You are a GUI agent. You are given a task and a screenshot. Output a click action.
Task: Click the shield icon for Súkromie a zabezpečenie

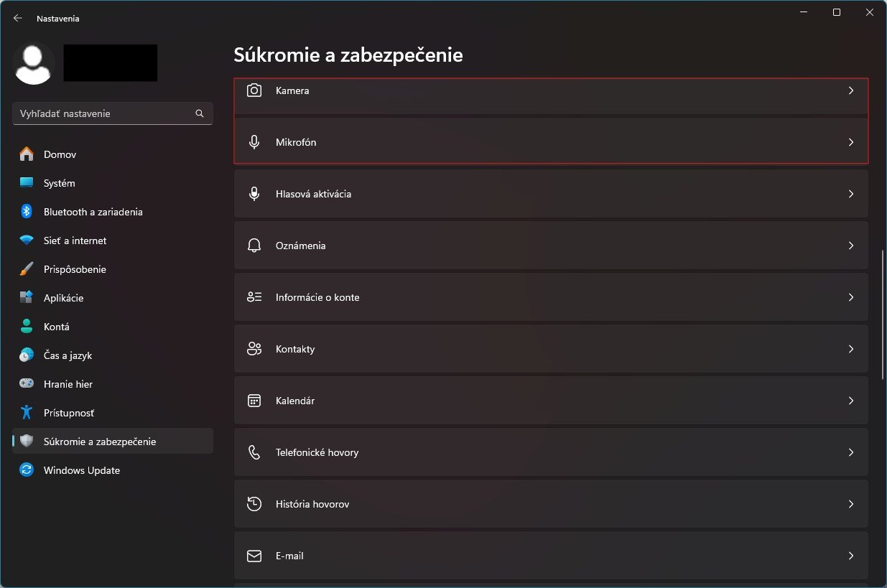click(x=27, y=442)
